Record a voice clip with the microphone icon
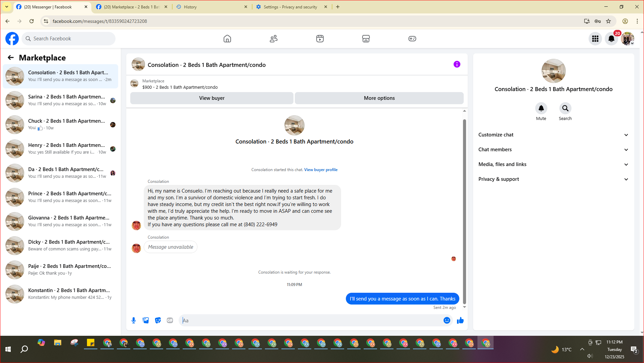 (134, 320)
